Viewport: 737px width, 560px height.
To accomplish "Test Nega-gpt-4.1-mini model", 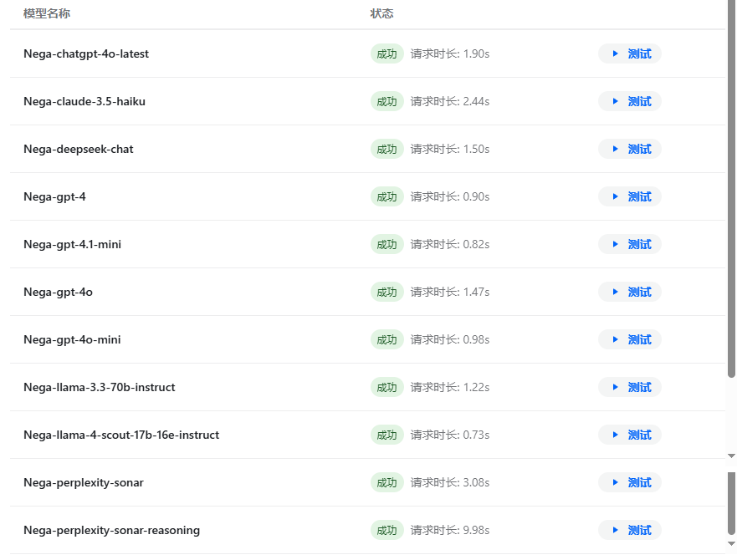I will click(x=629, y=244).
